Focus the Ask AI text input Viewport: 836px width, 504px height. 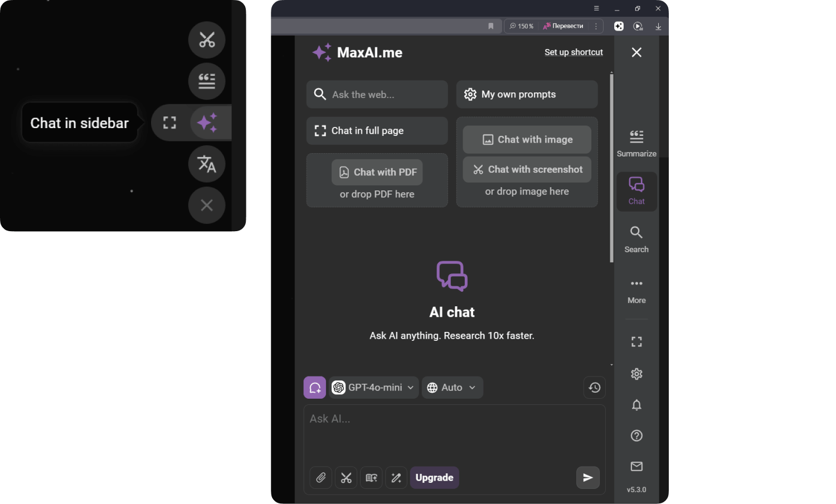[454, 433]
